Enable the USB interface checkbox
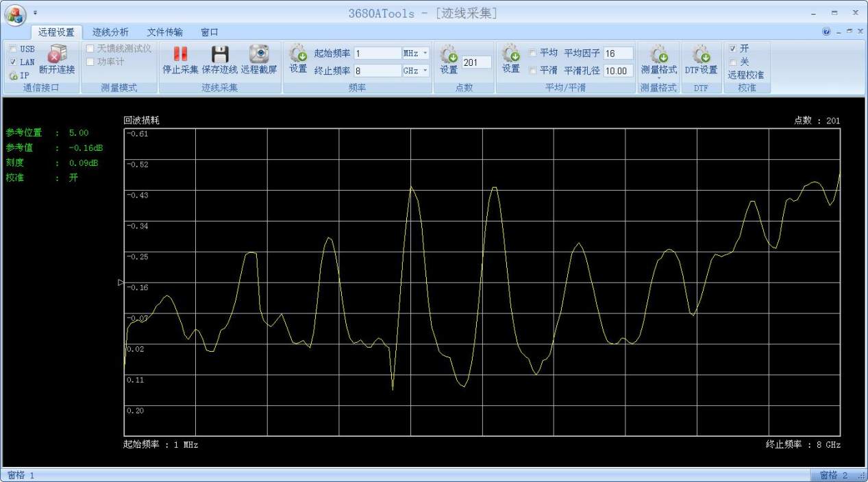 [x=13, y=49]
